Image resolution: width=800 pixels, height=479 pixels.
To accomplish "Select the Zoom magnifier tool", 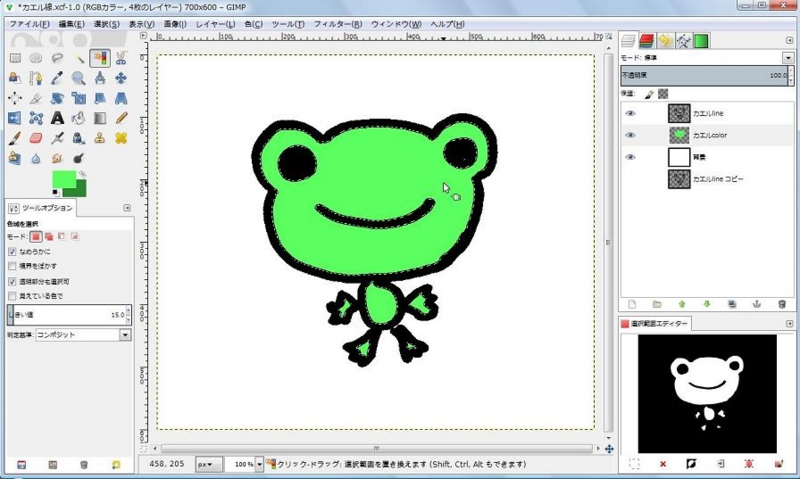I will pos(79,78).
